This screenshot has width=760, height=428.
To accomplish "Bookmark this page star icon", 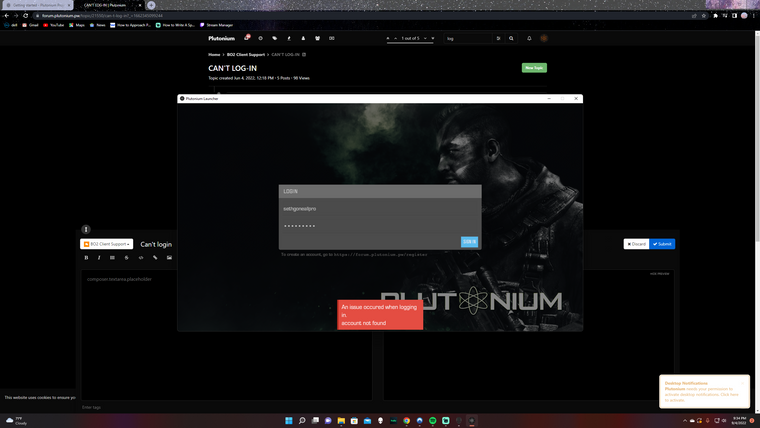I will (x=704, y=16).
